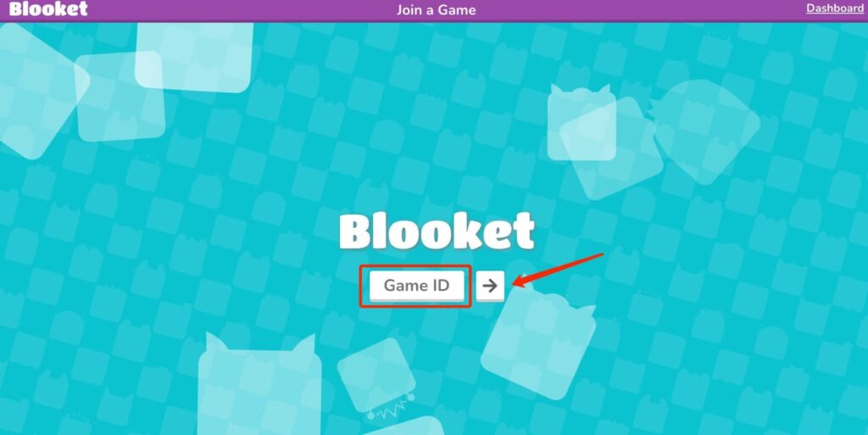Click the Join a Game header title
Screen dimensions: 868x435
(437, 10)
